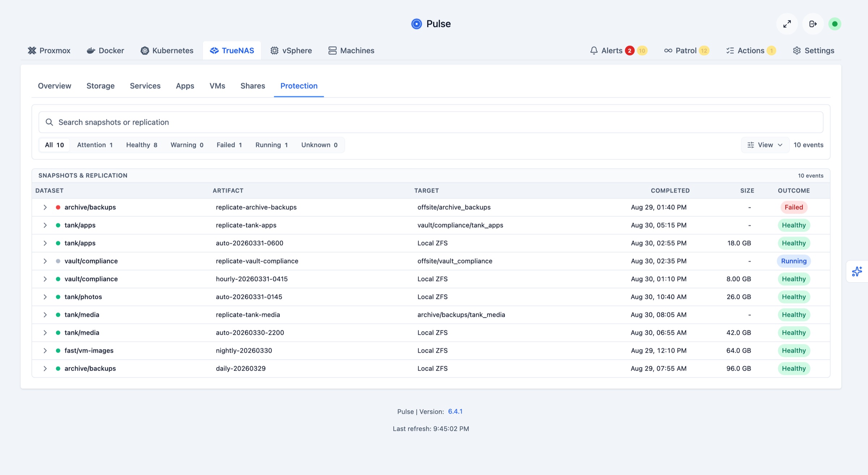Click the Actions checklist icon

[730, 51]
